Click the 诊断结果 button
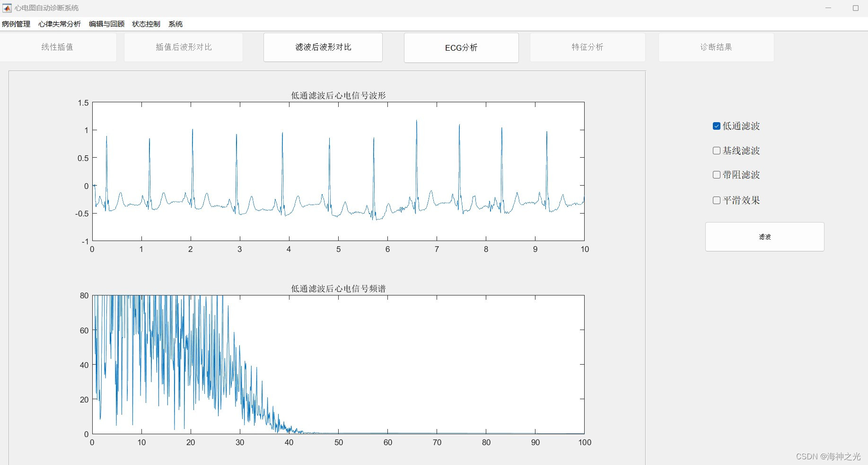 (716, 47)
